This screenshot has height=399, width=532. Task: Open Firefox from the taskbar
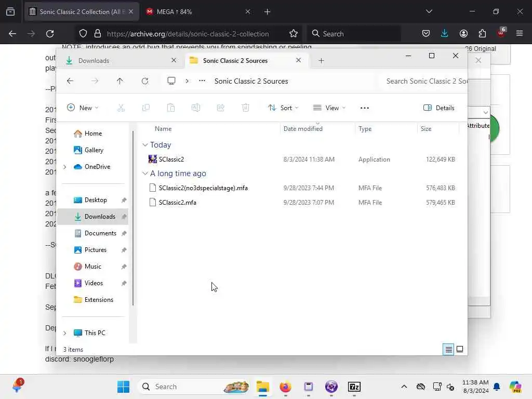point(285,387)
